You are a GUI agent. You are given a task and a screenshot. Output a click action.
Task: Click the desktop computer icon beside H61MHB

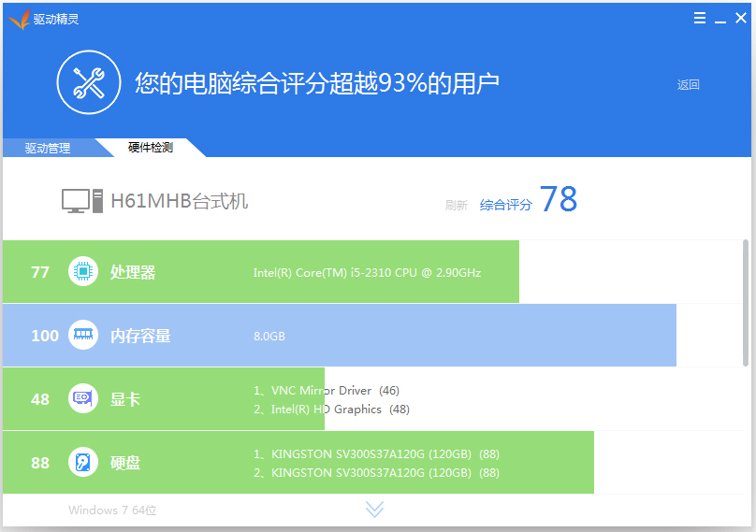[x=81, y=201]
